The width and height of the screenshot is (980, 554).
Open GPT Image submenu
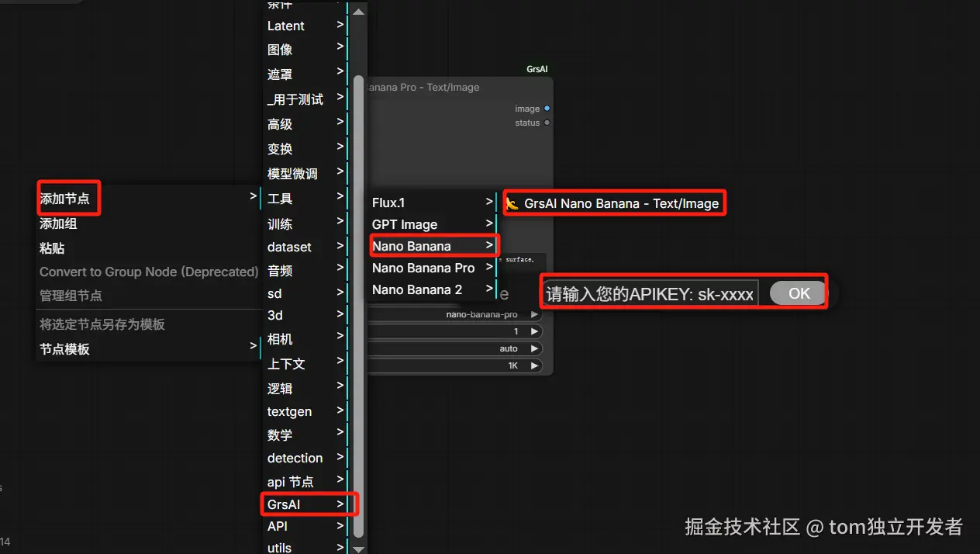[432, 224]
